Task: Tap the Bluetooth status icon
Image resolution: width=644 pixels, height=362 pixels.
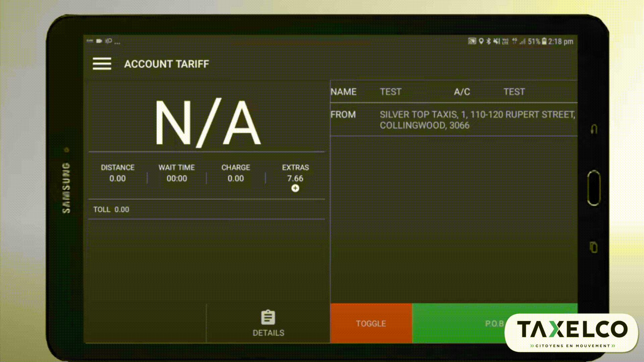Action: point(488,41)
